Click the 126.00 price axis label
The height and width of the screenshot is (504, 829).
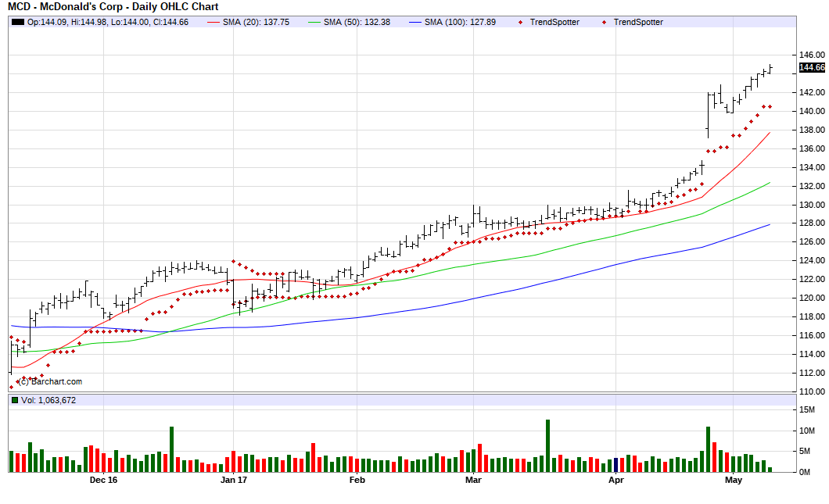(812, 242)
